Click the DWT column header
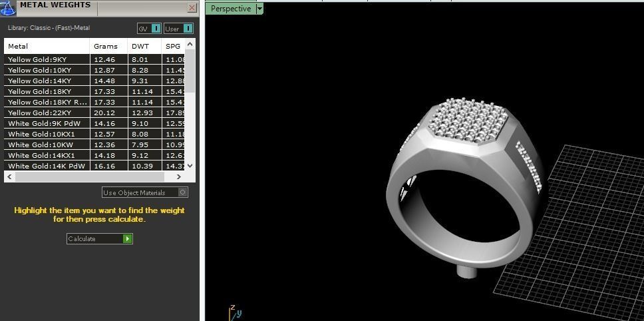Image resolution: width=644 pixels, height=321 pixels. [x=144, y=46]
